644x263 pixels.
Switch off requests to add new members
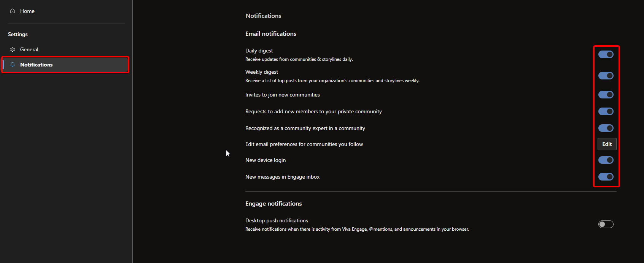[x=606, y=111]
